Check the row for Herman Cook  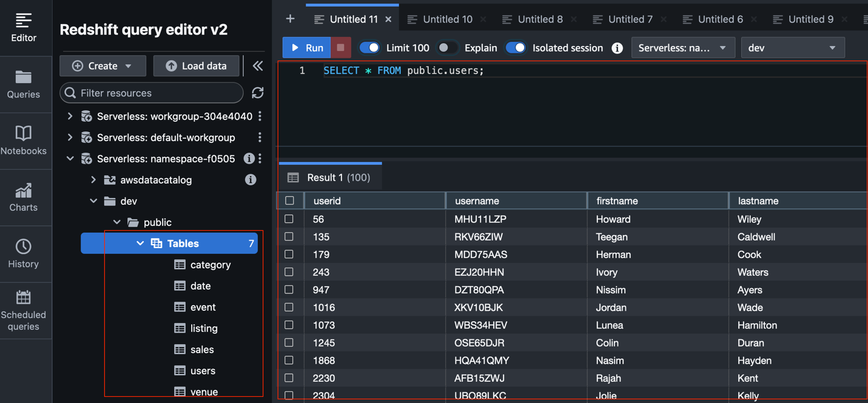click(x=289, y=254)
